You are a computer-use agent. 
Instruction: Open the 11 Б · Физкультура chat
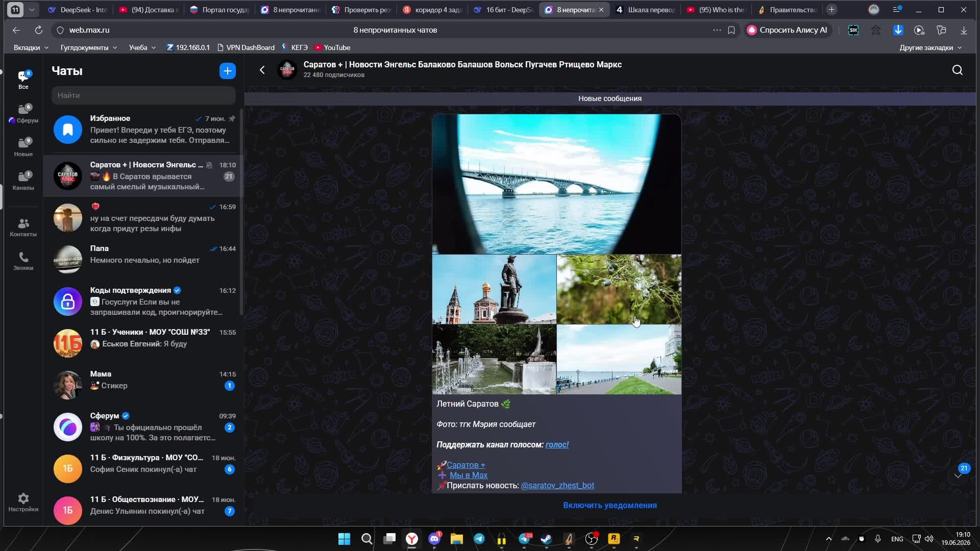pyautogui.click(x=143, y=469)
